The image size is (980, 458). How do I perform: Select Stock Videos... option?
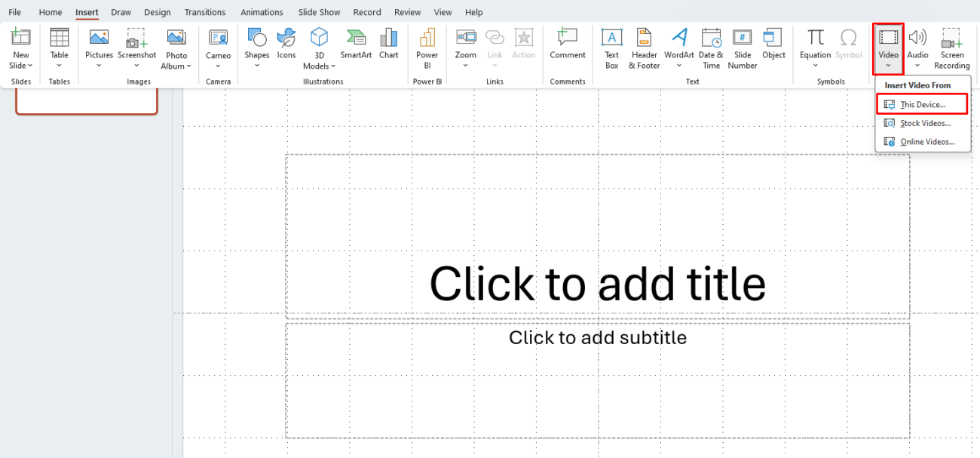click(x=923, y=123)
